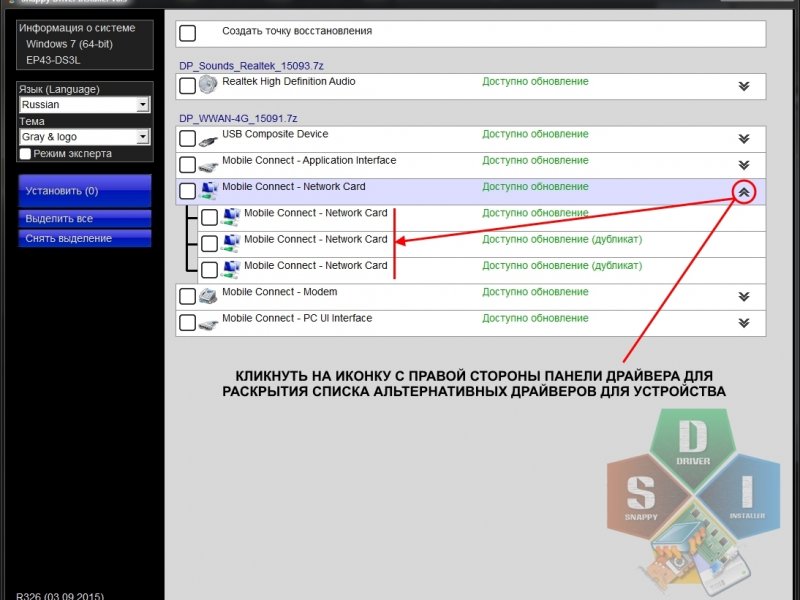The height and width of the screenshot is (600, 800).
Task: Click the Realtek High Definition Audio speaker icon
Action: 208,85
